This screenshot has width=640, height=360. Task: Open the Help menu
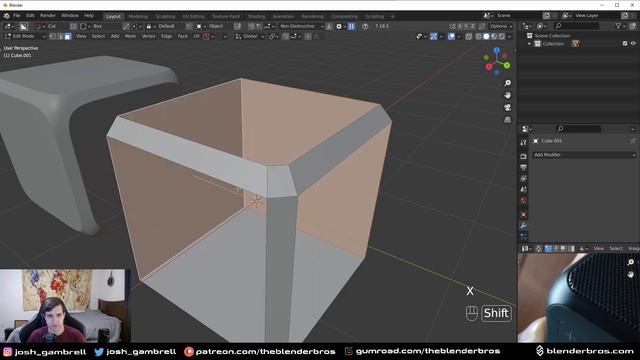pyautogui.click(x=89, y=16)
